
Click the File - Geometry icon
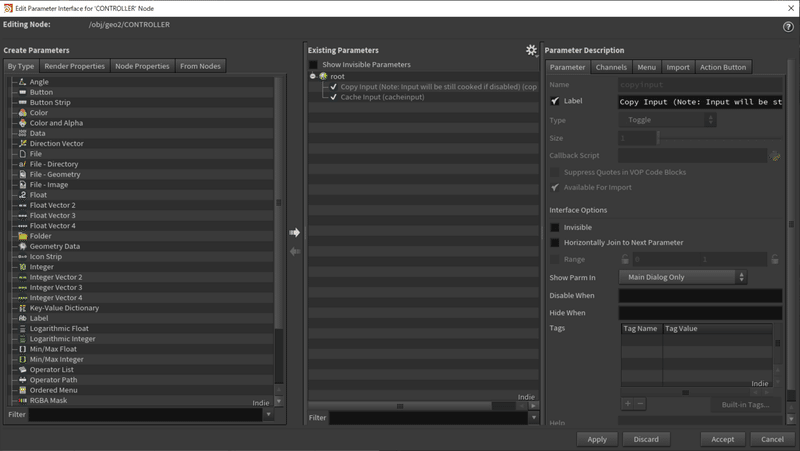[22, 174]
